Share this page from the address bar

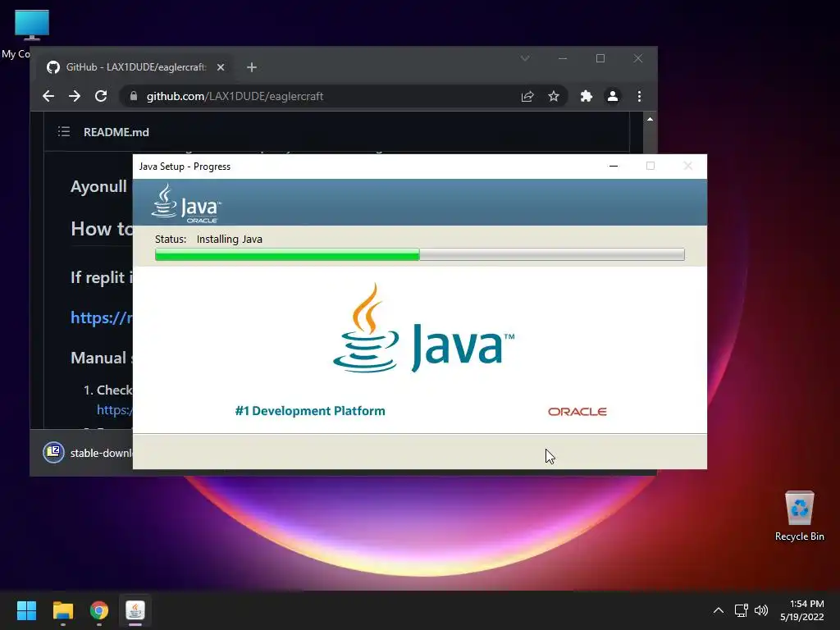(x=527, y=96)
